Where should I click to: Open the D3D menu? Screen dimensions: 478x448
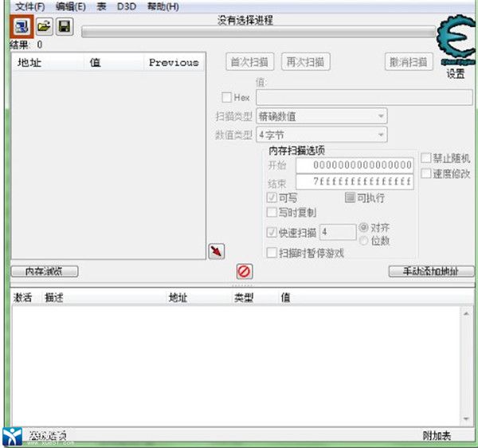[127, 6]
